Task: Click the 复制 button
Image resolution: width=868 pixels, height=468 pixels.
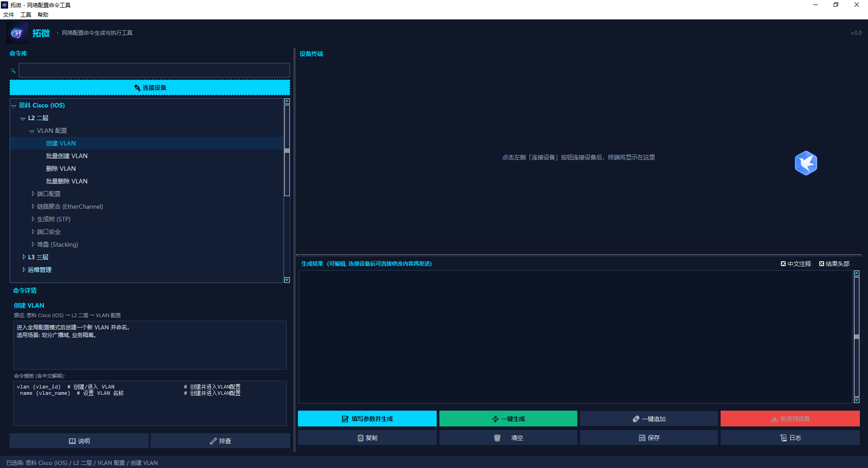Action: point(367,438)
